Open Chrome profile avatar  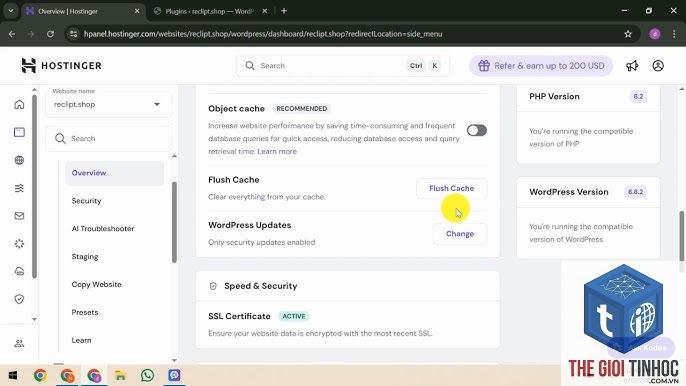655,34
